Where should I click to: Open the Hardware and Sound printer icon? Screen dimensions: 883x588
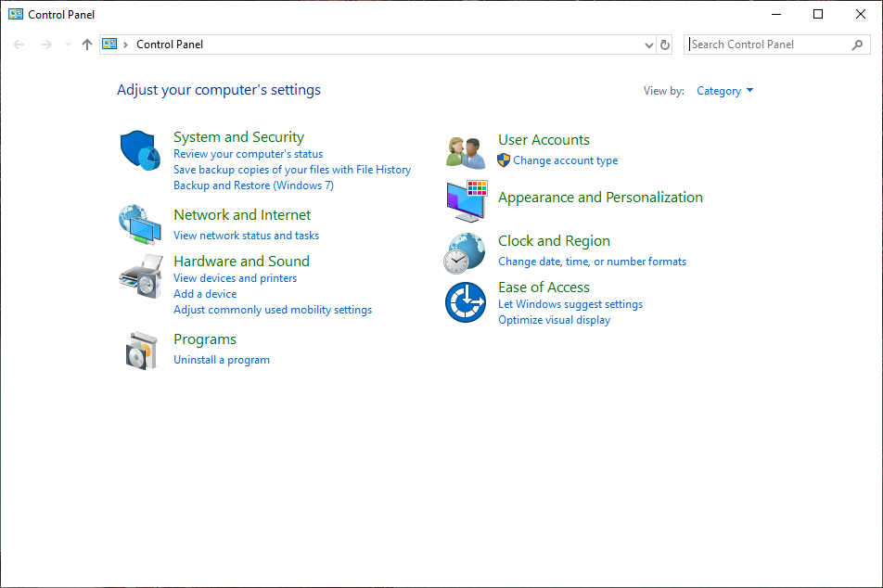pos(141,276)
